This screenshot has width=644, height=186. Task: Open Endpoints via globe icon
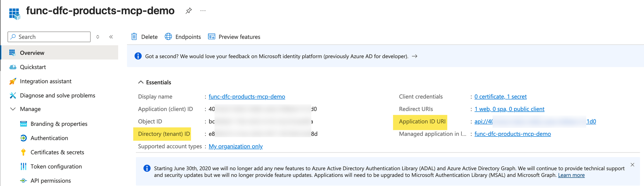168,37
